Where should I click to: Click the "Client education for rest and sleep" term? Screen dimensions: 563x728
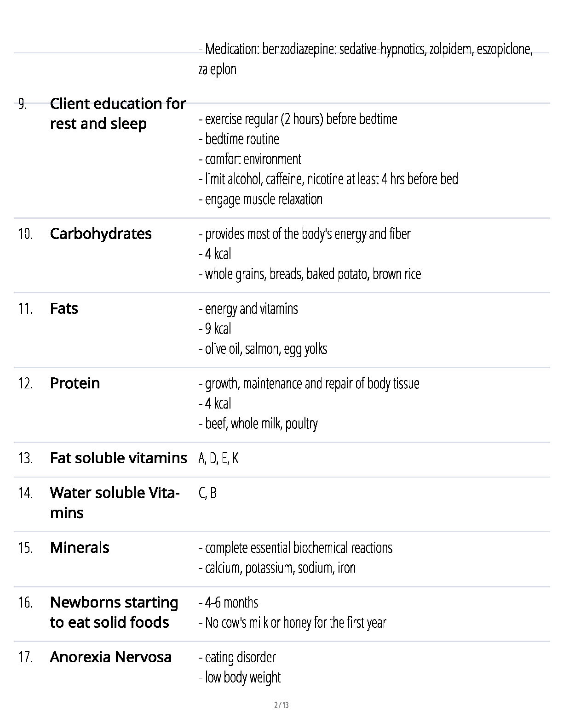point(118,114)
